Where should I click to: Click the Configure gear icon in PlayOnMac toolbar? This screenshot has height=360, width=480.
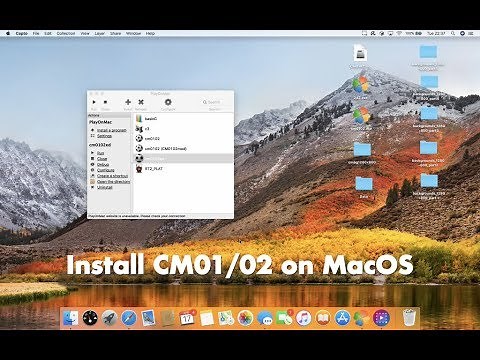coord(168,102)
